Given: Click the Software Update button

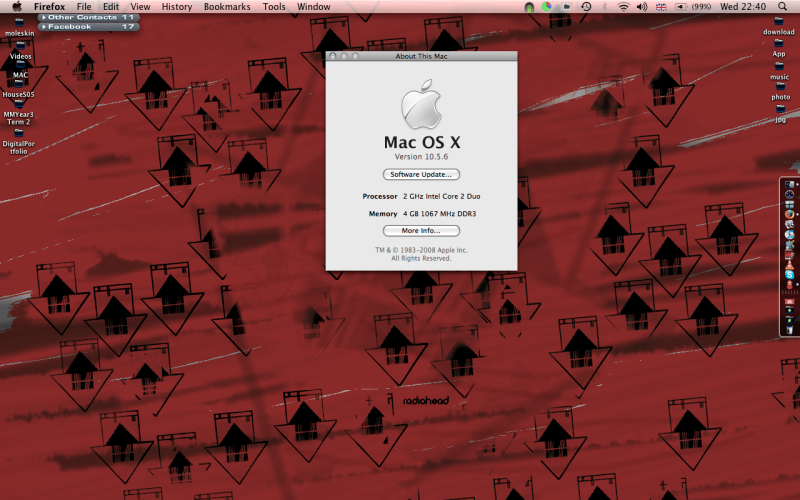Looking at the screenshot, I should 421,174.
